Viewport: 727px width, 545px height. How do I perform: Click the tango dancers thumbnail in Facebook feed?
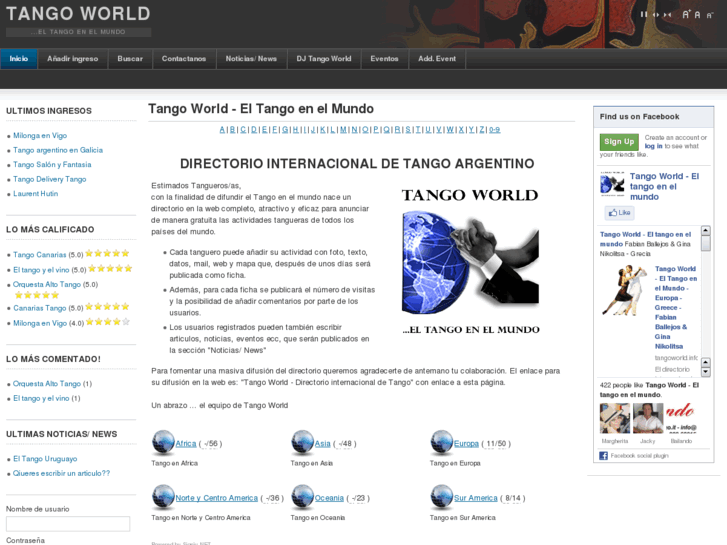624,290
